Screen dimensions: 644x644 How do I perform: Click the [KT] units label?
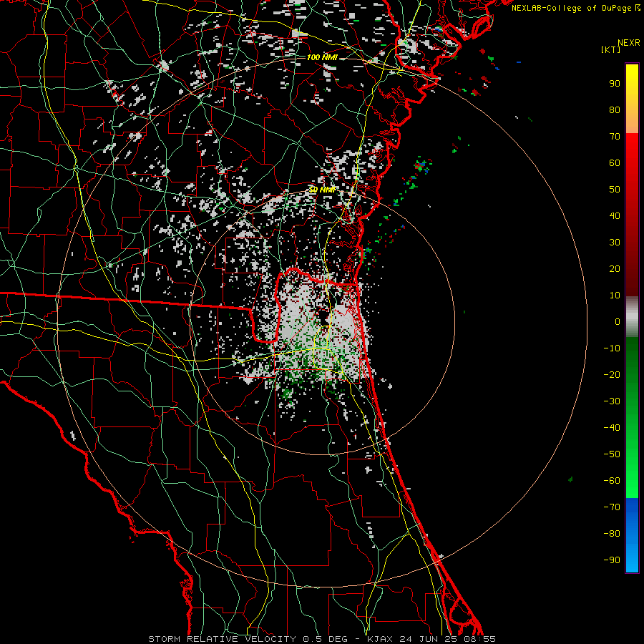(x=611, y=49)
